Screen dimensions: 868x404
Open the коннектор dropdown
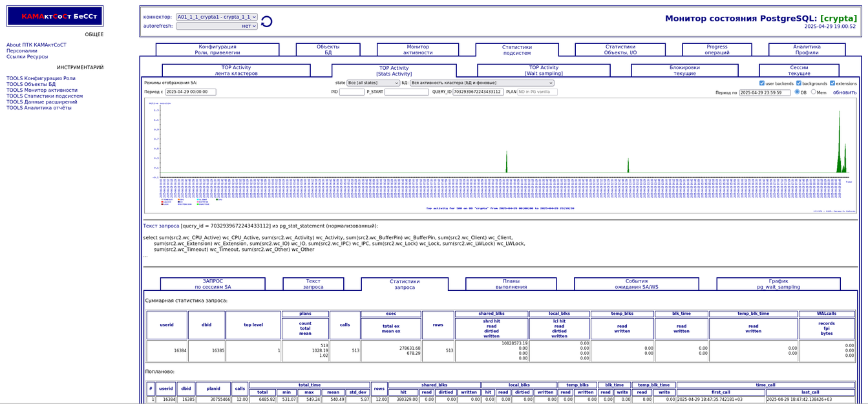217,17
